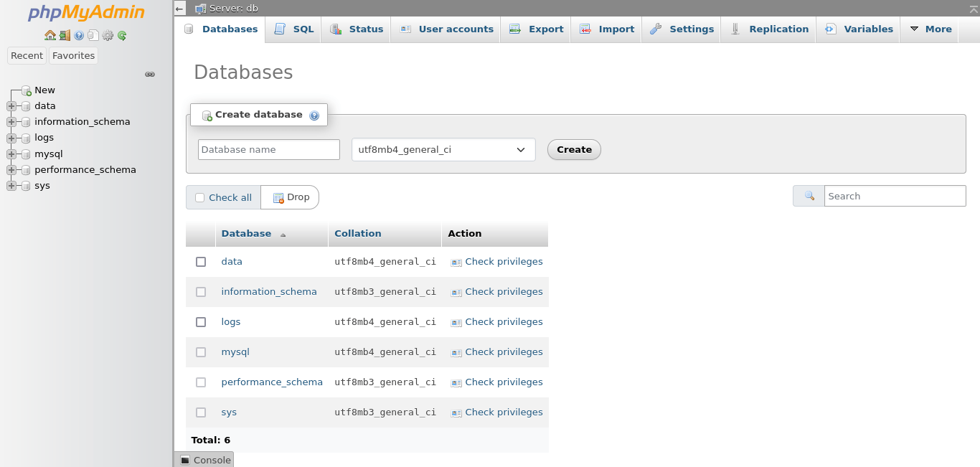Expand the sys node in tree
980x467 pixels.
(x=11, y=186)
